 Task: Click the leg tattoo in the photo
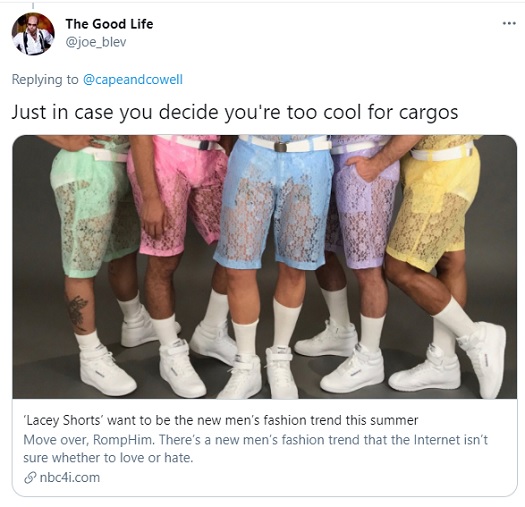click(76, 312)
